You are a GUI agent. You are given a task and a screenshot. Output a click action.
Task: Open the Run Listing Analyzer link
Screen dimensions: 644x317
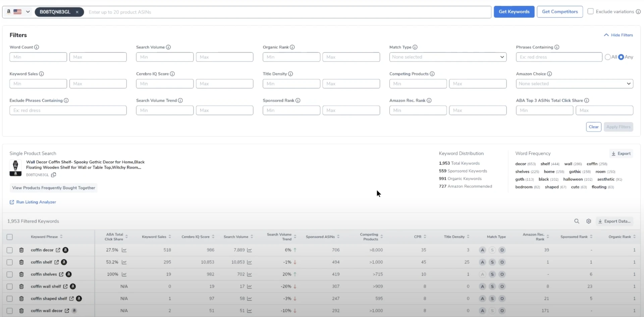[x=36, y=202]
